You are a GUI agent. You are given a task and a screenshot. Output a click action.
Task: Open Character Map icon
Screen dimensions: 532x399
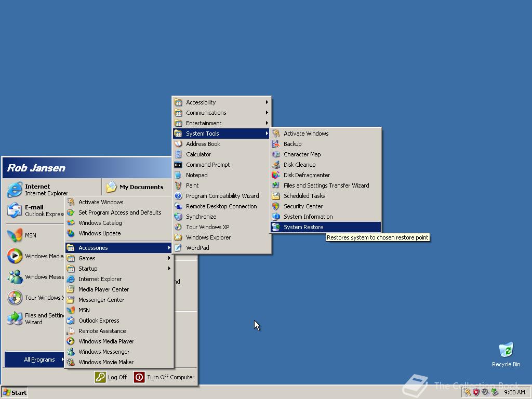tap(276, 154)
